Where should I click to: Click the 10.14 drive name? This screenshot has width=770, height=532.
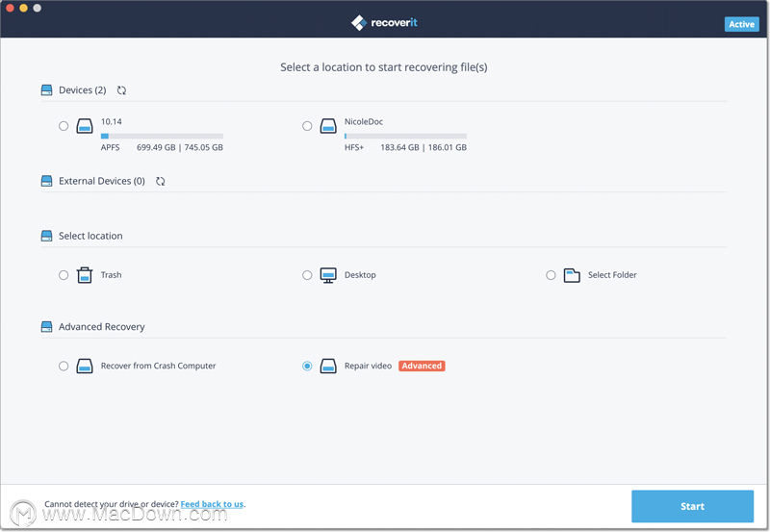click(112, 122)
